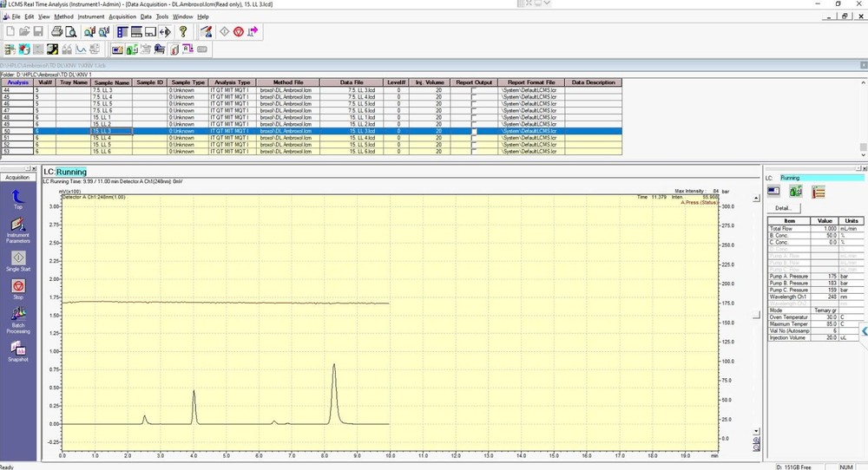Click down arrow below chromatogram intensity slider

tap(756, 431)
